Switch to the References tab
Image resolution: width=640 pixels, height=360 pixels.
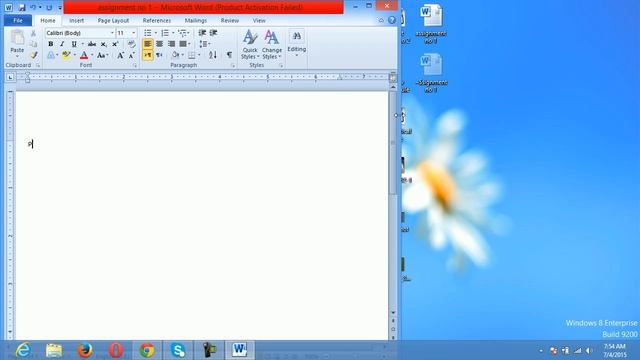click(157, 20)
